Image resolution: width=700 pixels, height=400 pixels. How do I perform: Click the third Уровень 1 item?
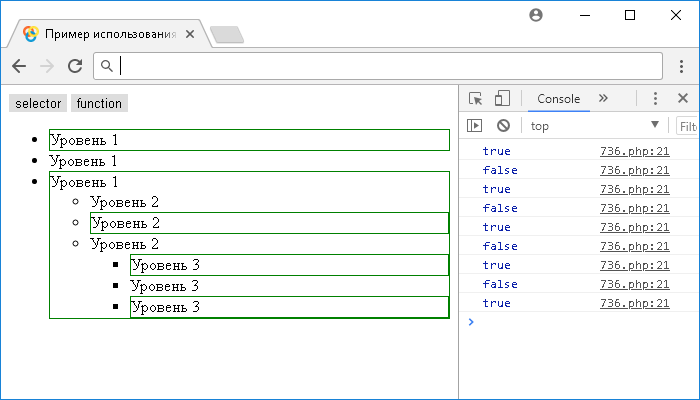click(x=84, y=182)
